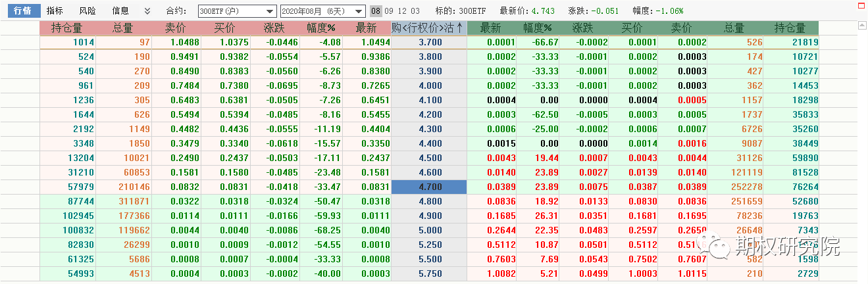Screen dimensions: 868x284
Task: Sort calls by 买价 column header
Action: (225, 28)
